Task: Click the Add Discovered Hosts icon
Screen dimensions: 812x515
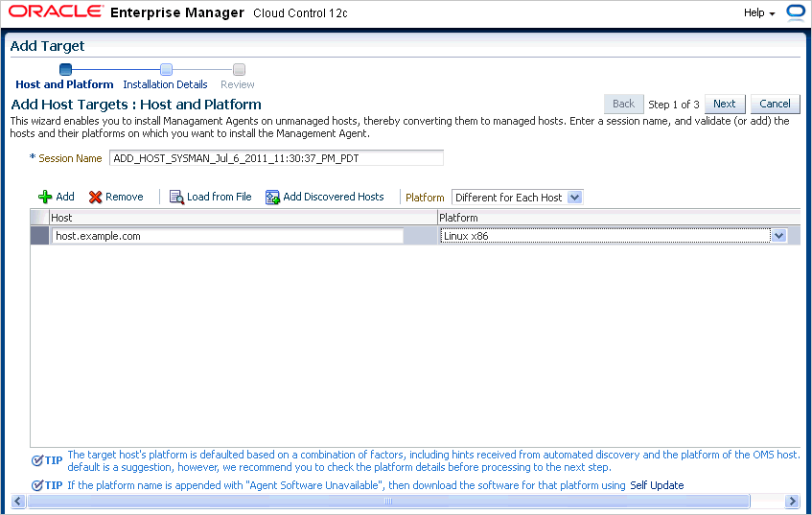Action: click(272, 198)
